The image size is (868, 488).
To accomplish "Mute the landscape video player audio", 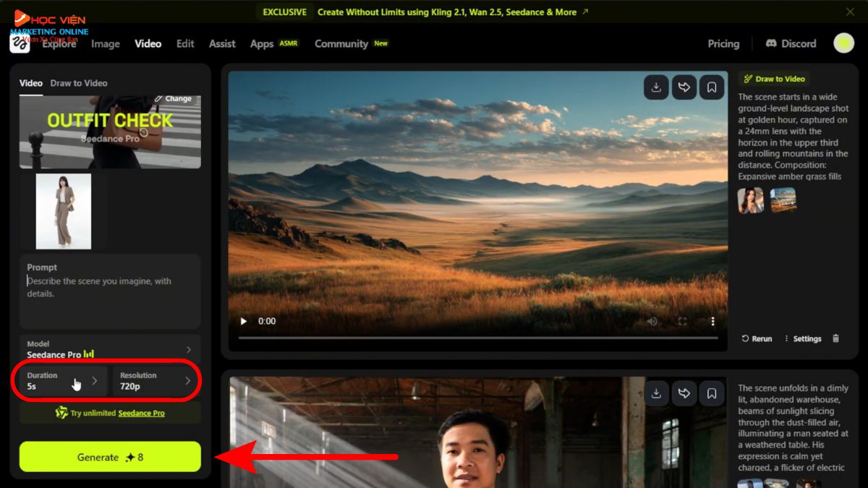I will [652, 321].
